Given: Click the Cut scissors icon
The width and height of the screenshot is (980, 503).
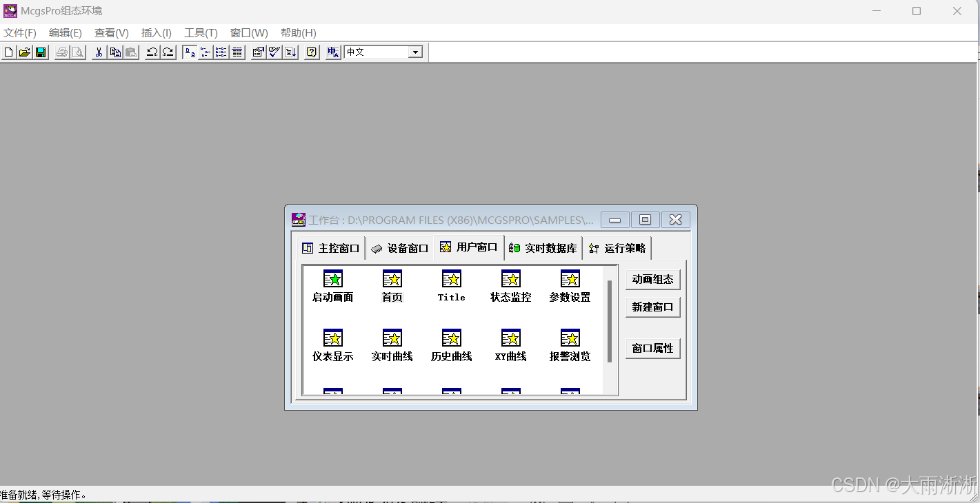Looking at the screenshot, I should [99, 52].
